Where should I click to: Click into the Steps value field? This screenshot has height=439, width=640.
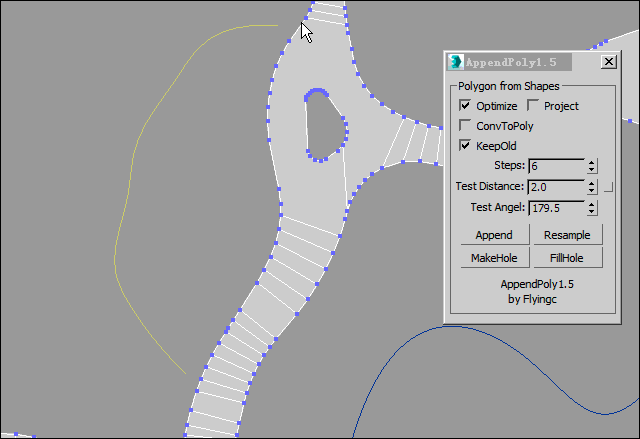pos(557,166)
